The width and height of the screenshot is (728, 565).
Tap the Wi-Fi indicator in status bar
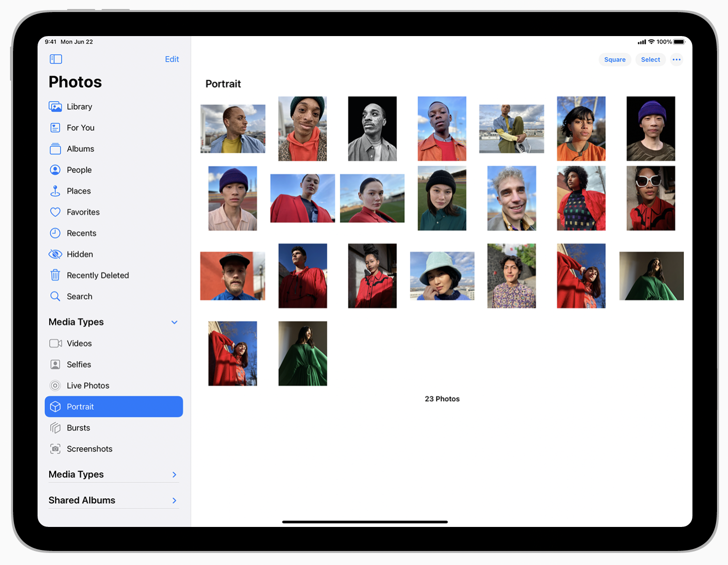tap(651, 42)
